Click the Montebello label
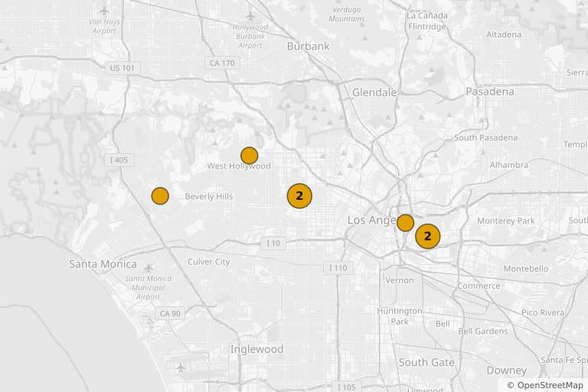Image resolution: width=588 pixels, height=392 pixels. pos(526,269)
